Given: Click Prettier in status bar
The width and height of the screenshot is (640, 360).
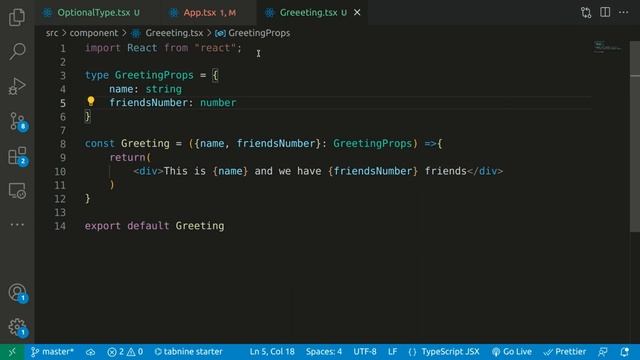Looking at the screenshot, I should pyautogui.click(x=565, y=351).
